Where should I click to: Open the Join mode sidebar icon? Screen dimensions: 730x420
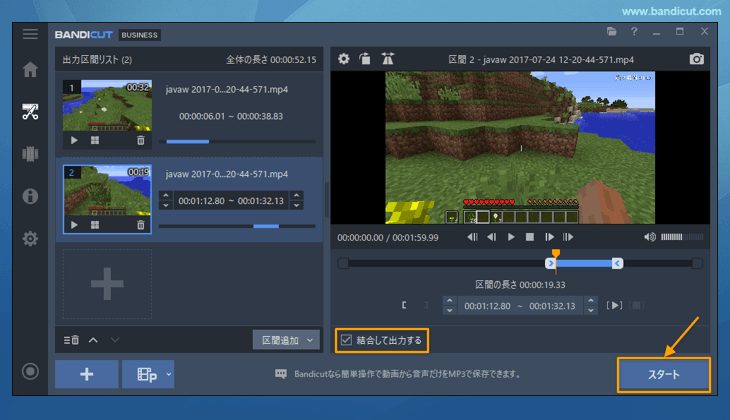pyautogui.click(x=30, y=154)
